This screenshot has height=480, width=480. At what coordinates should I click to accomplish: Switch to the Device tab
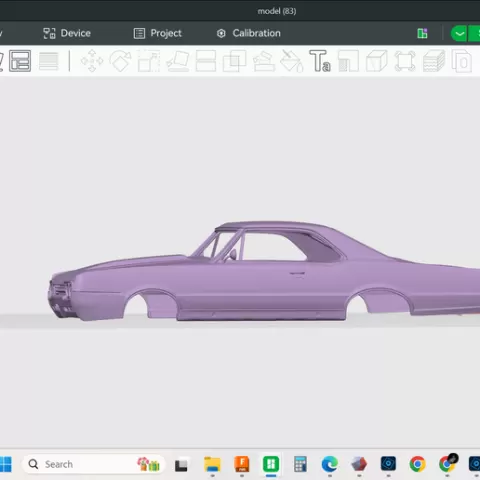(67, 33)
